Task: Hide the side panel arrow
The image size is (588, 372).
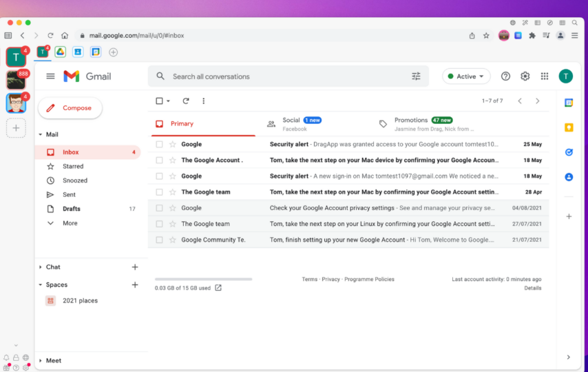Action: [x=568, y=357]
